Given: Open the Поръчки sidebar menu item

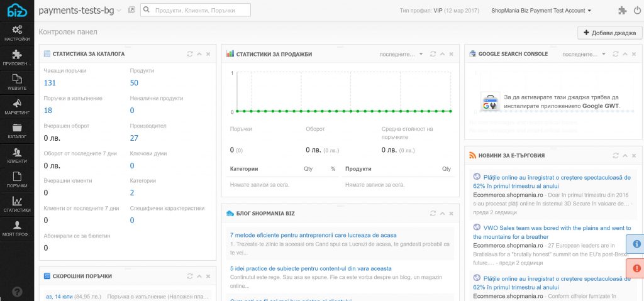Looking at the screenshot, I should [x=17, y=180].
